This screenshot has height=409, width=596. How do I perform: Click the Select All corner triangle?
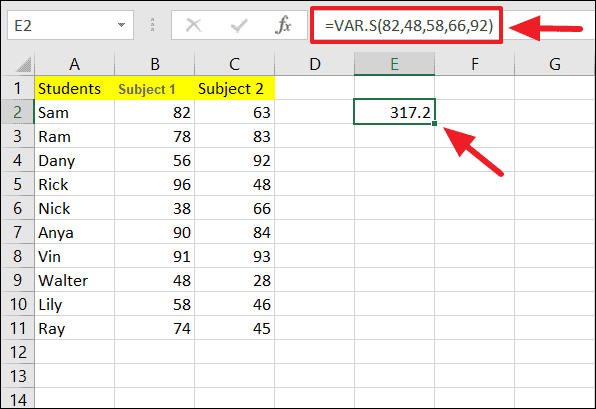coord(24,64)
